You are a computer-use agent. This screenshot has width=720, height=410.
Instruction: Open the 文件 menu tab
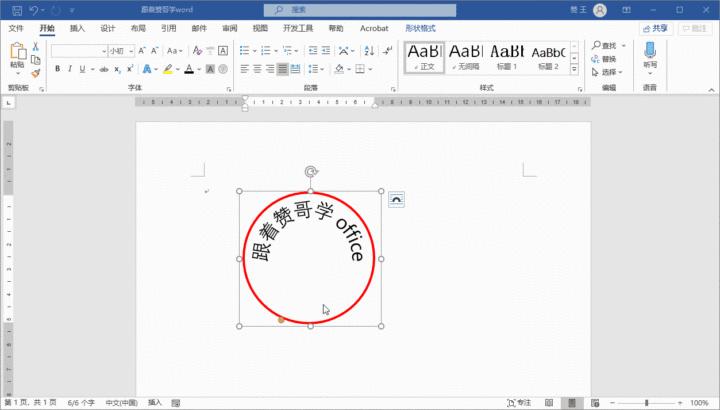[x=16, y=28]
